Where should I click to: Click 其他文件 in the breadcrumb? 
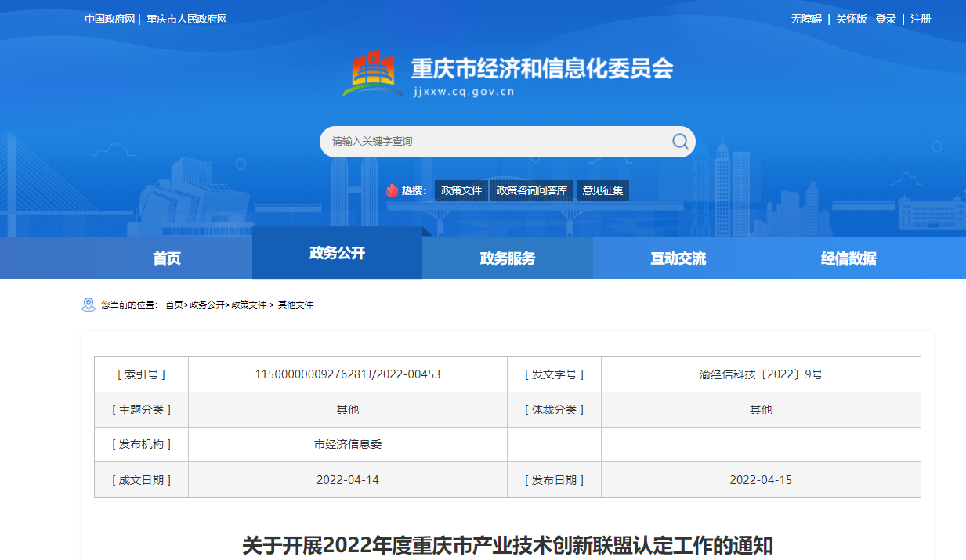pos(295,305)
